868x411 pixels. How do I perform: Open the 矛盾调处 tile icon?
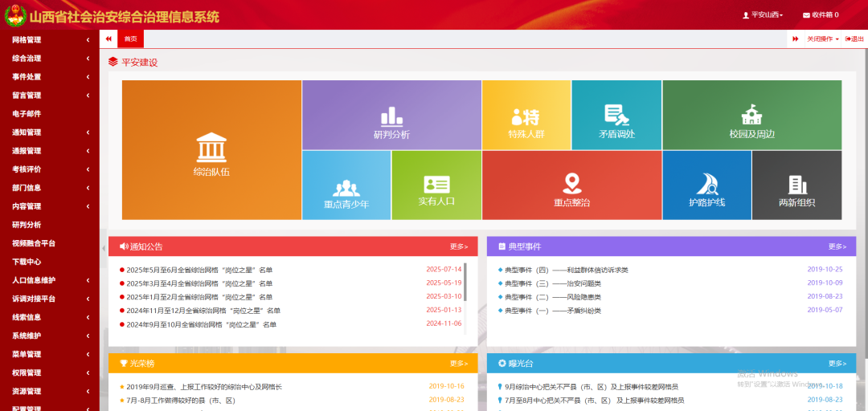point(616,116)
